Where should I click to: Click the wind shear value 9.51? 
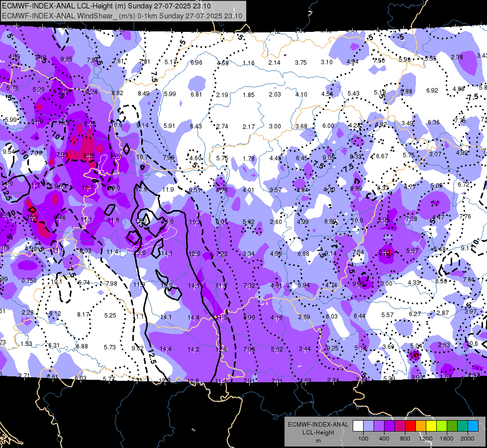pos(195,190)
